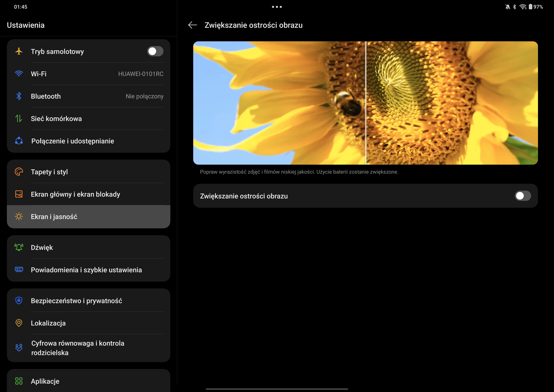The height and width of the screenshot is (392, 554).
Task: Tap the Bluetooth icon in settings list
Action: coord(19,96)
